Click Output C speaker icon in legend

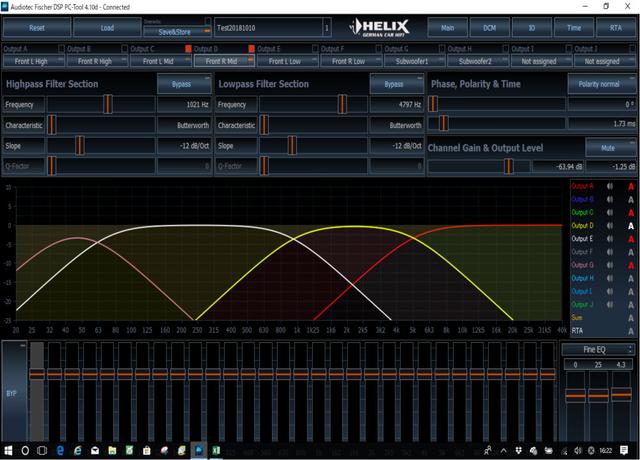(x=610, y=212)
